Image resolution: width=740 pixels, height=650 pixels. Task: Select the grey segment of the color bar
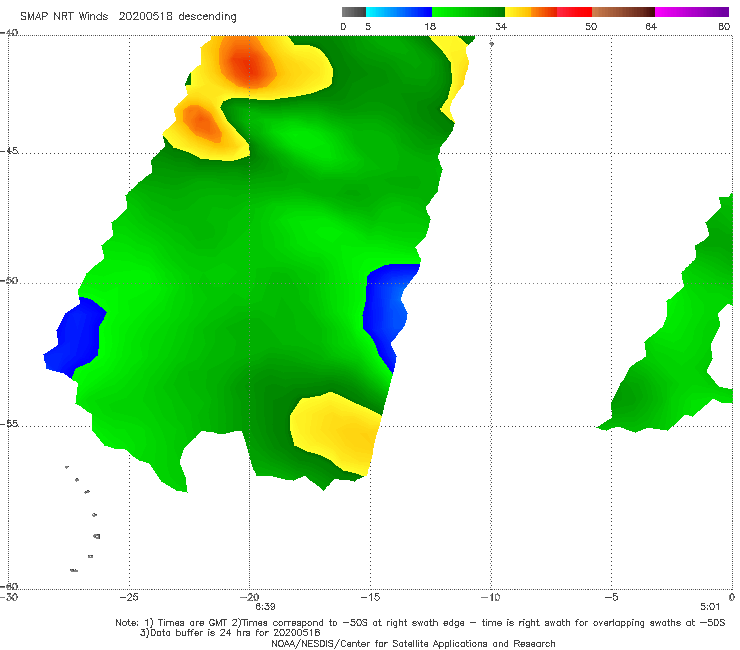coord(354,12)
